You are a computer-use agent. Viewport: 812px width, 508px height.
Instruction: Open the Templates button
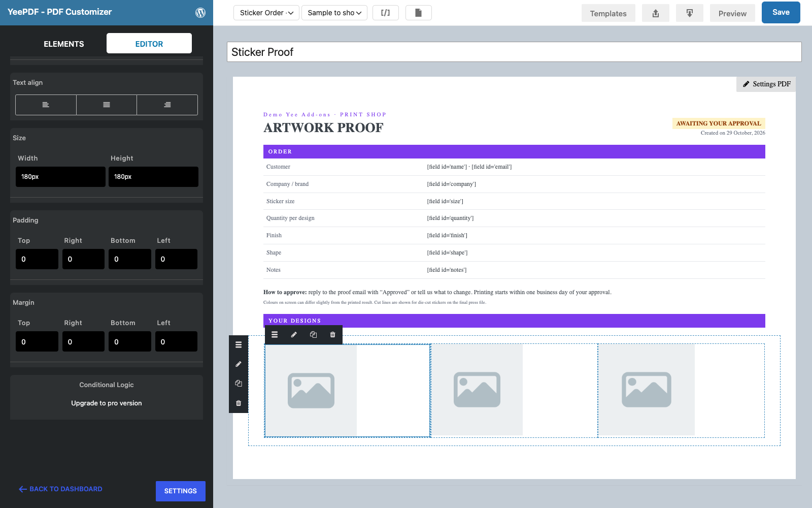(x=608, y=13)
